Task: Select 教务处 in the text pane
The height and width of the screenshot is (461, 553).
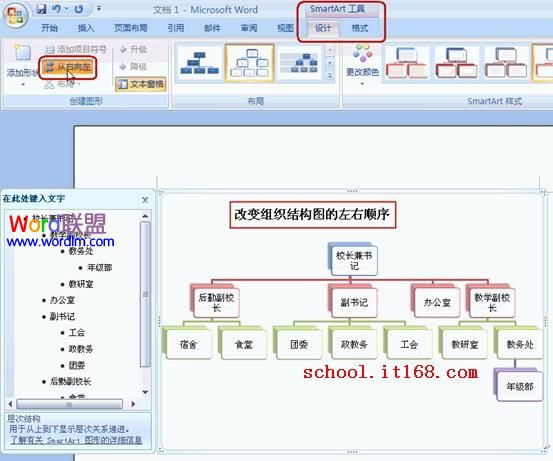Action: pyautogui.click(x=81, y=251)
